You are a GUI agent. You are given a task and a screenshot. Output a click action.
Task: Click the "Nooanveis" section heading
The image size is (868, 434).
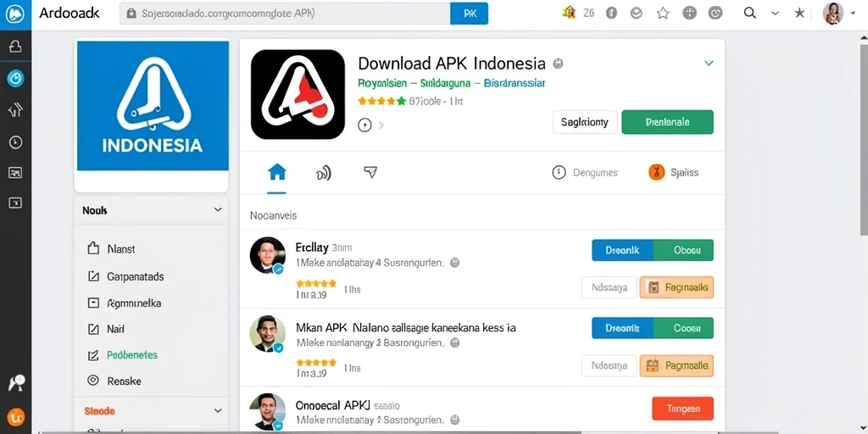[274, 215]
